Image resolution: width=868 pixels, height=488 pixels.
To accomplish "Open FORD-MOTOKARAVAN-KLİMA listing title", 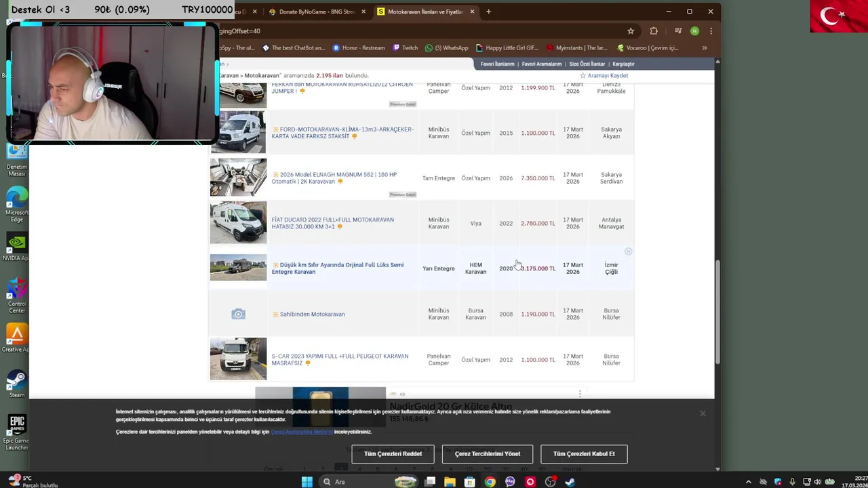I will 342,133.
